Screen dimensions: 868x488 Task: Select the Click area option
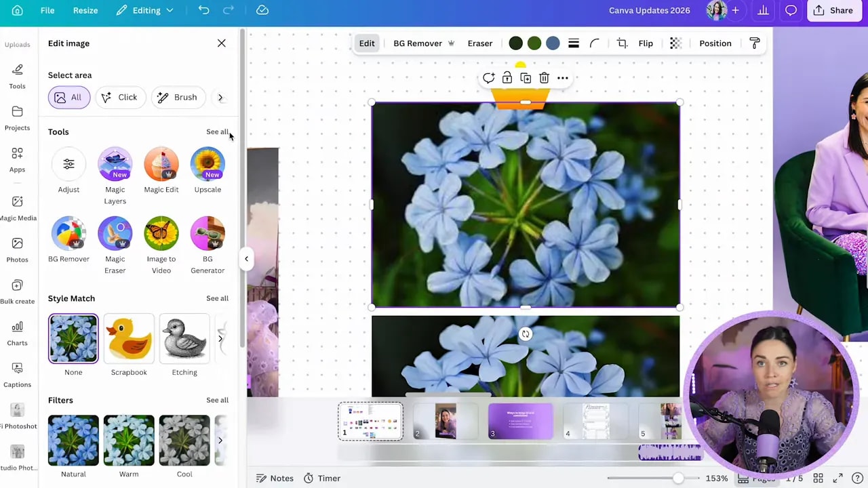(x=119, y=98)
